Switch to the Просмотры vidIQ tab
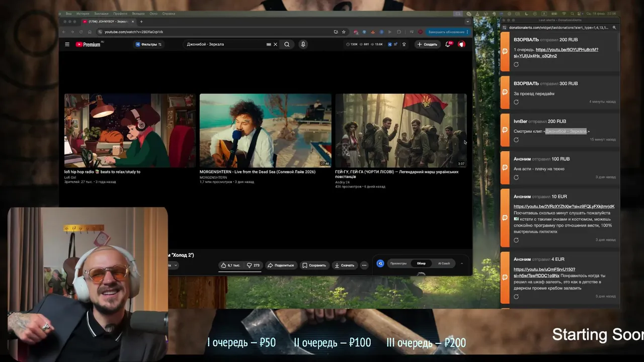This screenshot has height=362, width=644. click(398, 263)
